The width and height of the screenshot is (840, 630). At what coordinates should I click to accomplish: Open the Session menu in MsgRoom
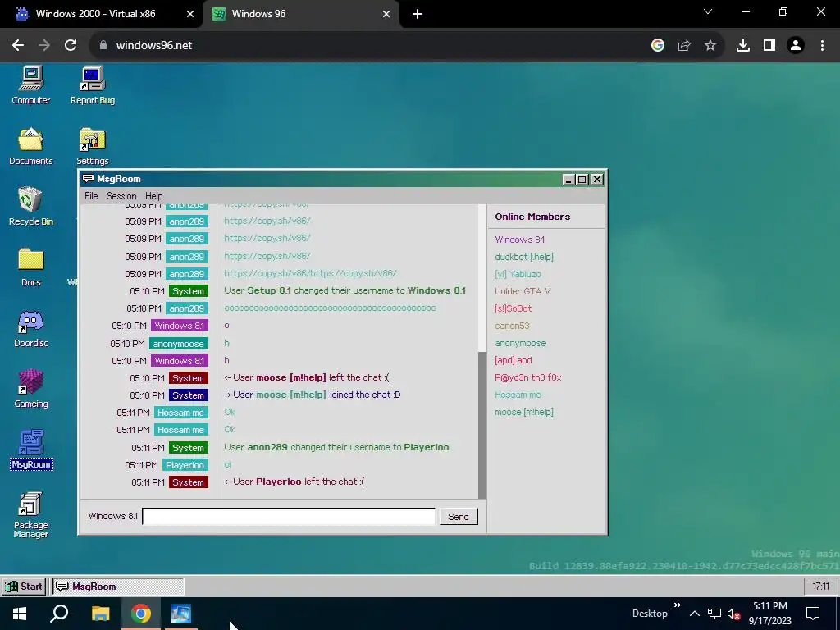tap(121, 196)
